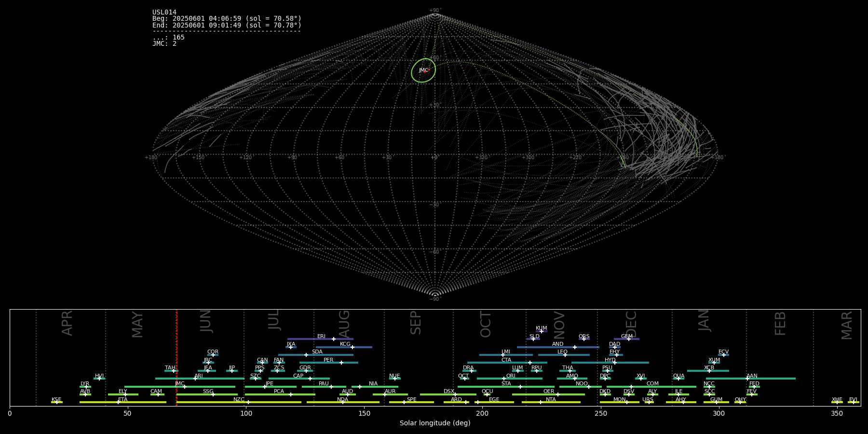Click the HVI shower label
The height and width of the screenshot is (434, 868).
99,376
